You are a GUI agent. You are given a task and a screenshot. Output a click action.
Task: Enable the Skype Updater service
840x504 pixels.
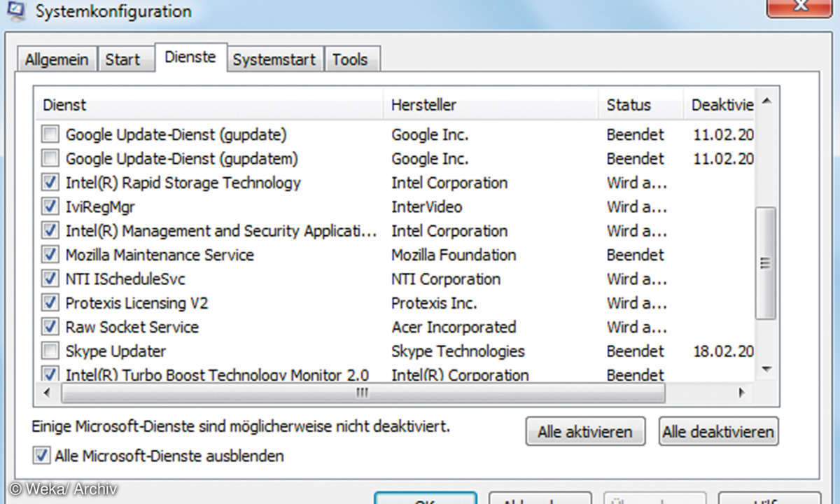(50, 351)
